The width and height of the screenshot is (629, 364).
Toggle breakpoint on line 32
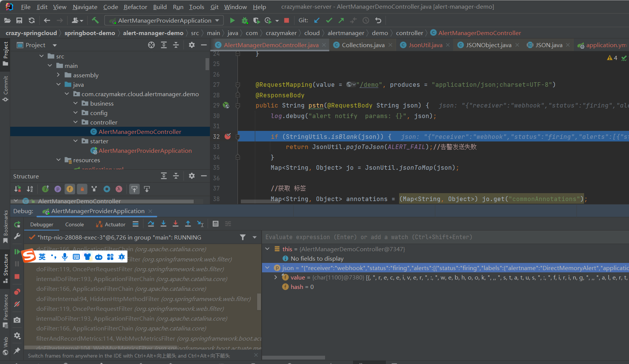228,136
